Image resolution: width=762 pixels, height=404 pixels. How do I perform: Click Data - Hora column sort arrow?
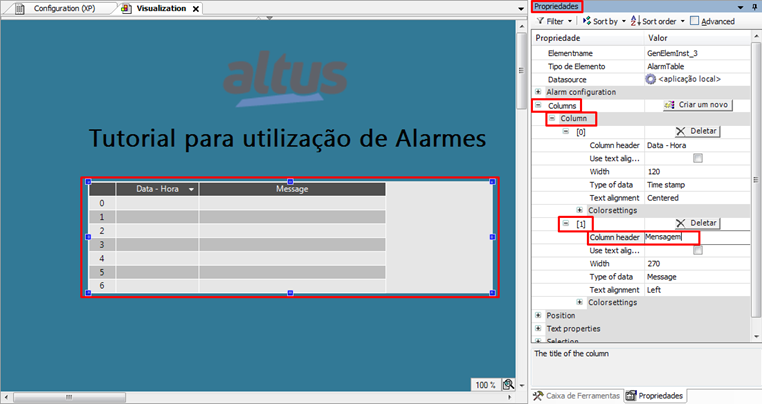pos(191,189)
